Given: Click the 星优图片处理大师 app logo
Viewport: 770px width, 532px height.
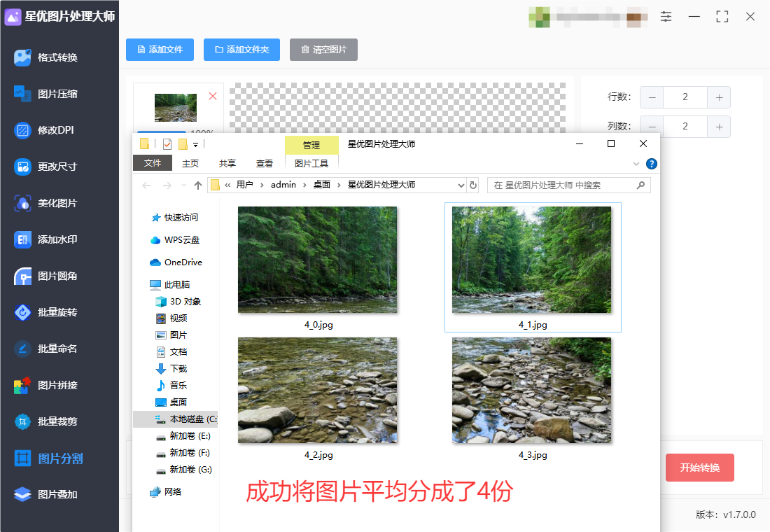Looking at the screenshot, I should coord(13,17).
